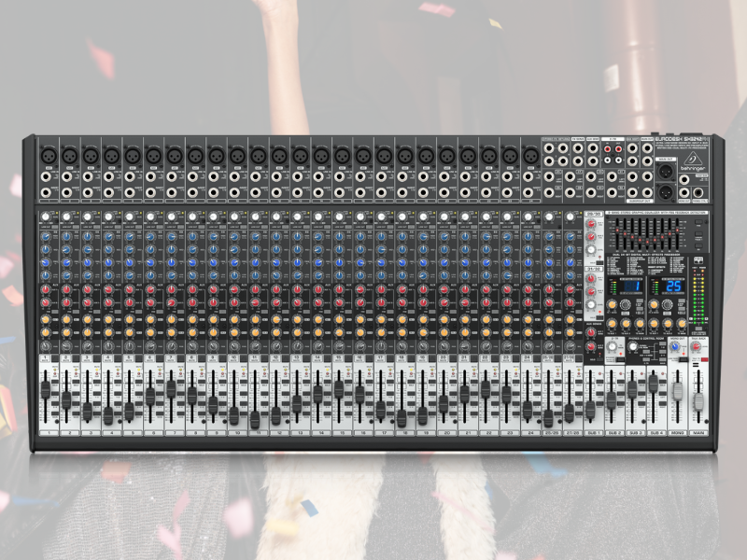Click the Main fader cap
The width and height of the screenshot is (747, 560).
coord(698,401)
